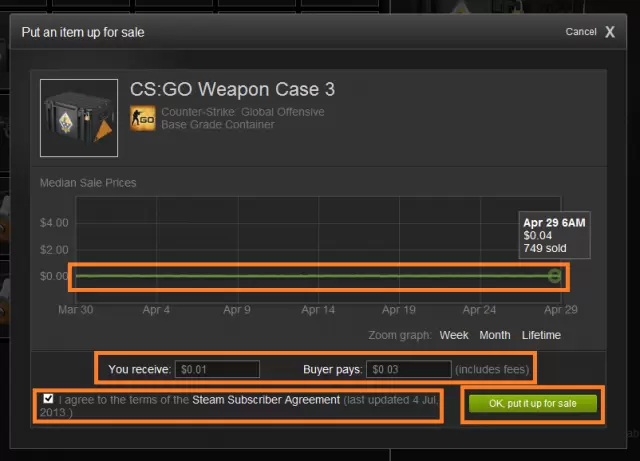Open the weapon case item thumbnail
Screen dimensions: 640x461
coord(79,118)
